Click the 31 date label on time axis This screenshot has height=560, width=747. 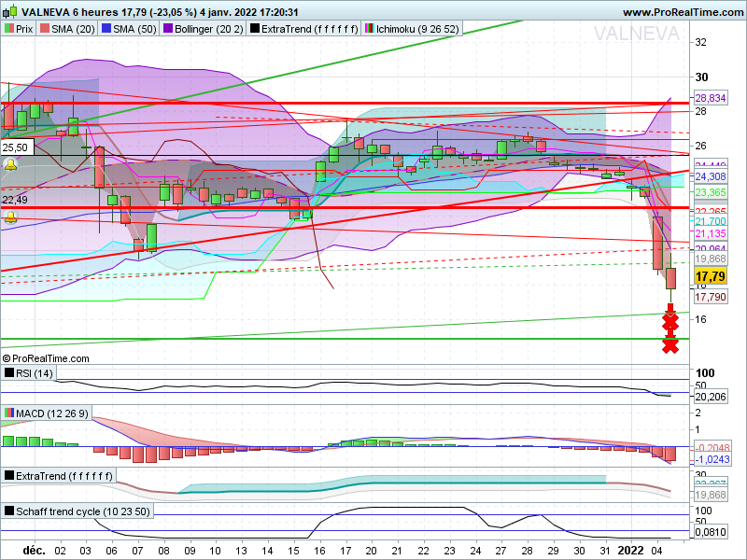click(x=604, y=551)
